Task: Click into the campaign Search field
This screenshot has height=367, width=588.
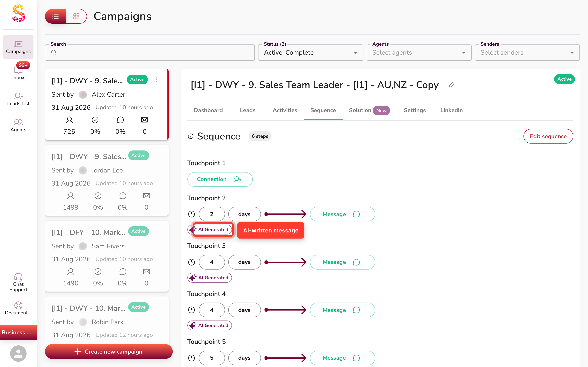Action: click(x=150, y=52)
